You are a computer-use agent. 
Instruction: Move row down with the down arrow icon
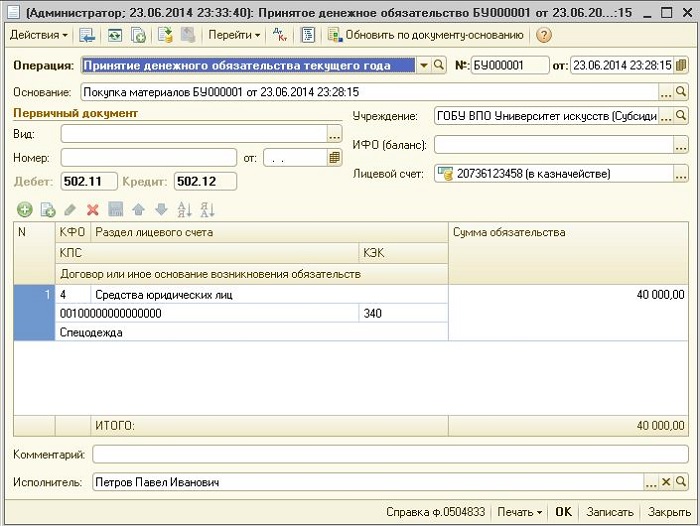click(161, 209)
